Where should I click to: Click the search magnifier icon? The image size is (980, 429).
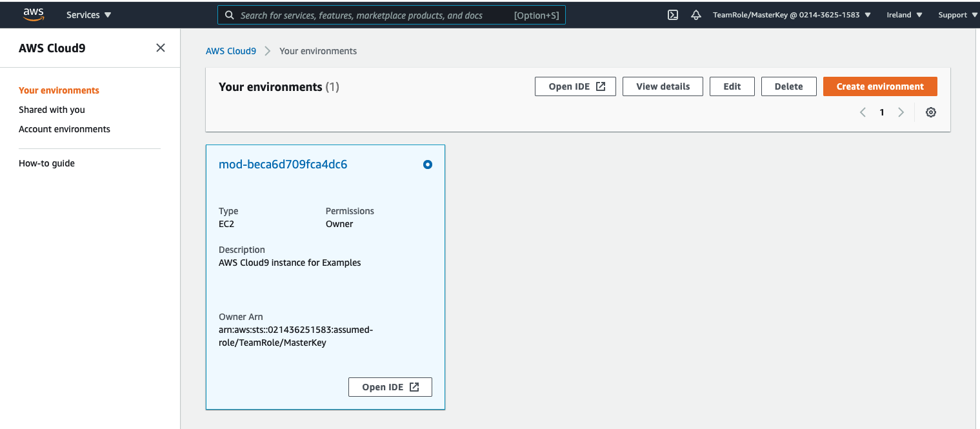[229, 15]
